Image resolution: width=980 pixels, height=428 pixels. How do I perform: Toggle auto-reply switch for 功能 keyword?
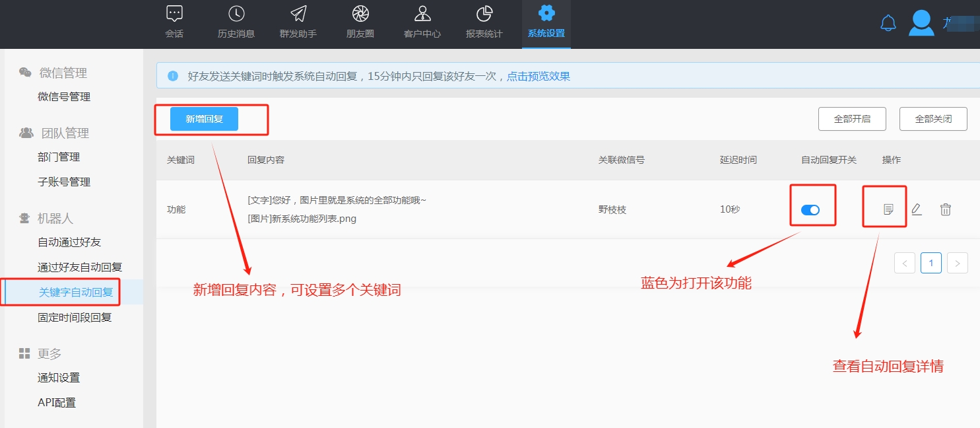810,209
